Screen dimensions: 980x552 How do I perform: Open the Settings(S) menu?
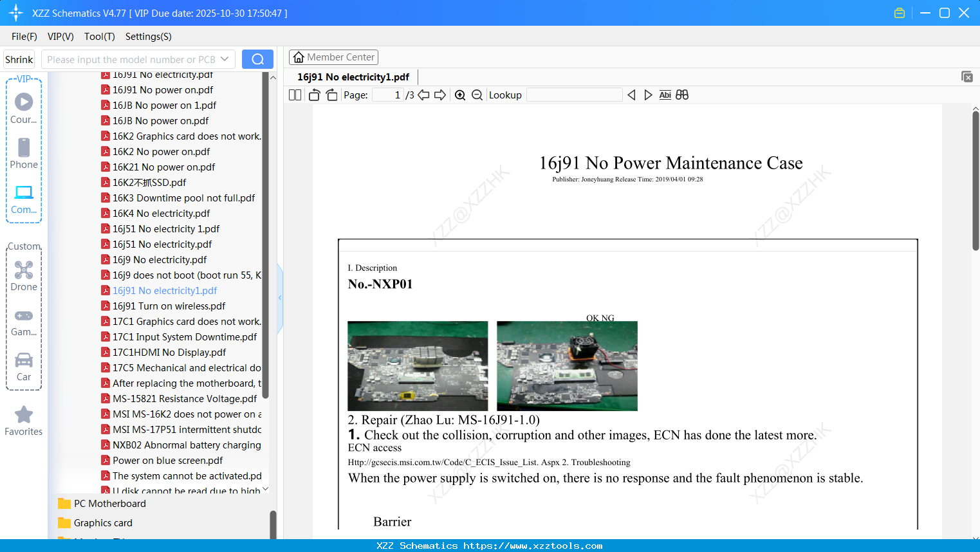[x=149, y=37]
